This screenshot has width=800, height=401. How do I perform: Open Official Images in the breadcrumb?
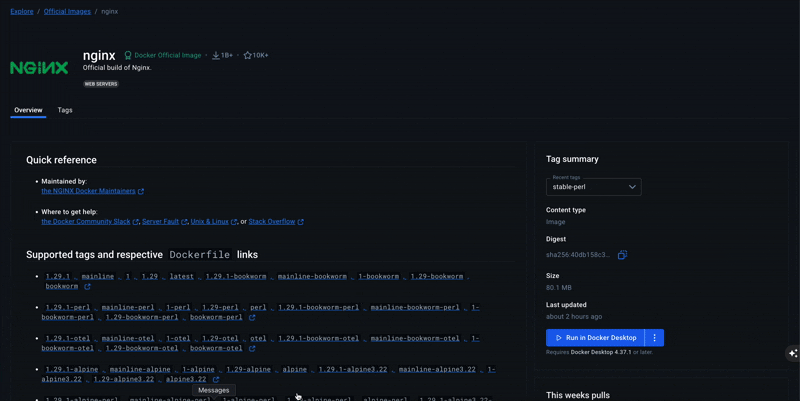pos(67,11)
